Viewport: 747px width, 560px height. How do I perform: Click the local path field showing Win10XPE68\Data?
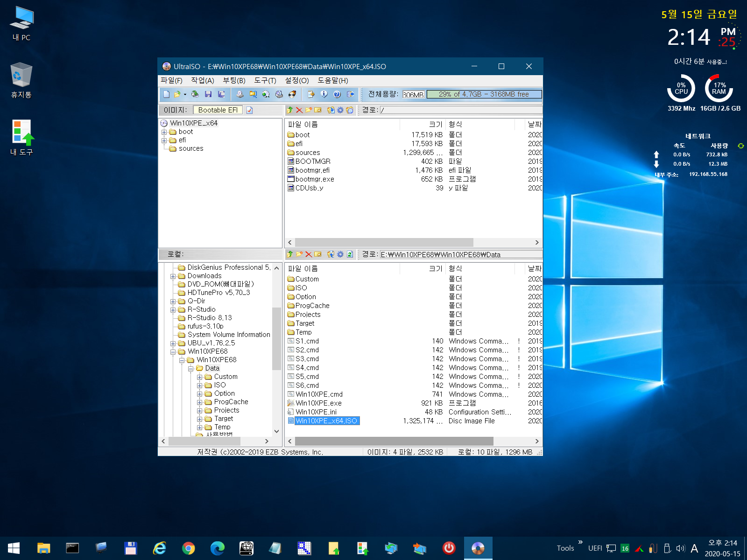(461, 254)
